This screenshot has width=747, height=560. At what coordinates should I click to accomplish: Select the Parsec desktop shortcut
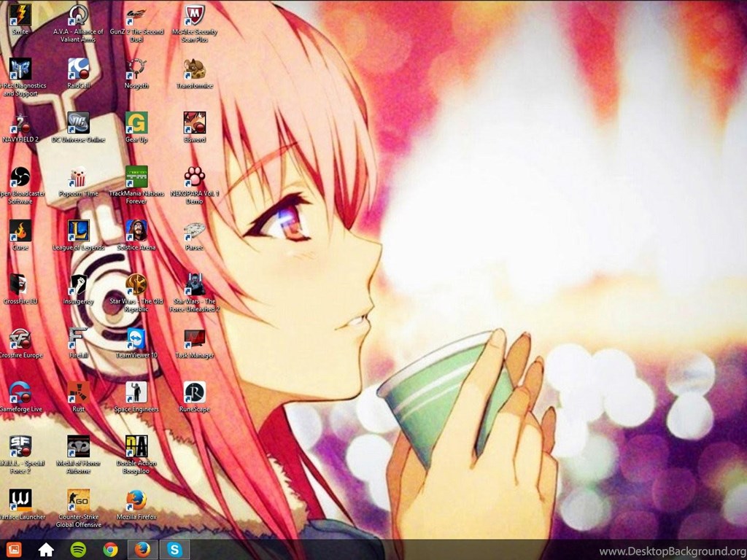pyautogui.click(x=194, y=230)
